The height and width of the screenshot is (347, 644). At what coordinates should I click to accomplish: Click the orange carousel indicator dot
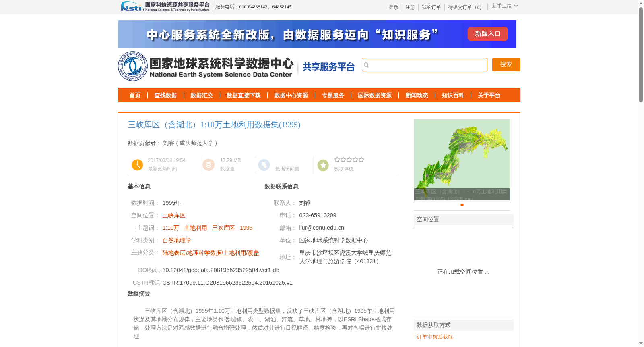point(462,205)
